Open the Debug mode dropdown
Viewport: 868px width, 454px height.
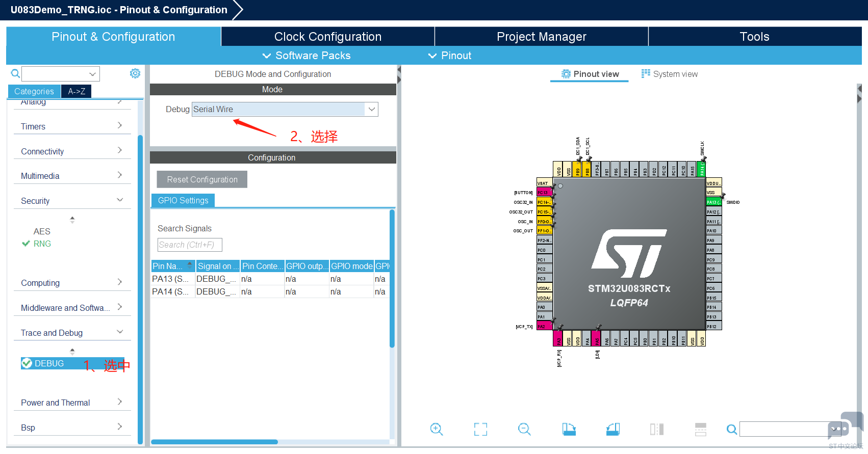(x=372, y=109)
